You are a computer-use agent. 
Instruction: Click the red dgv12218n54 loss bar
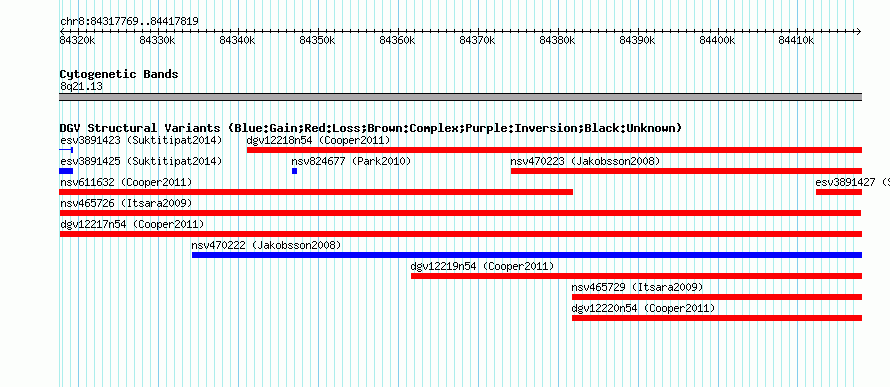[x=555, y=150]
